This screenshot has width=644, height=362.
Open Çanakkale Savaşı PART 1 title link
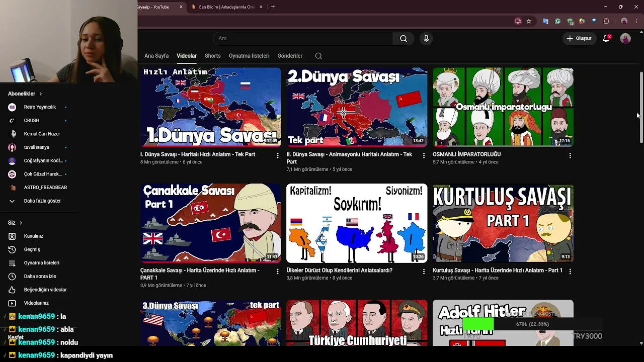200,274
